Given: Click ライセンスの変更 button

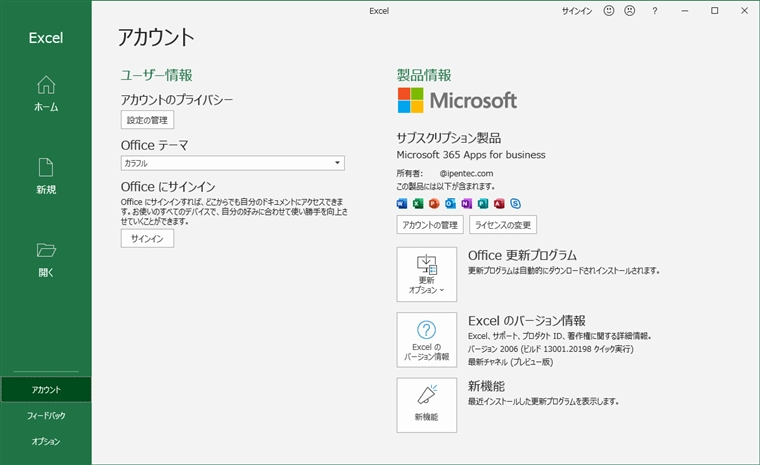Looking at the screenshot, I should coord(503,225).
